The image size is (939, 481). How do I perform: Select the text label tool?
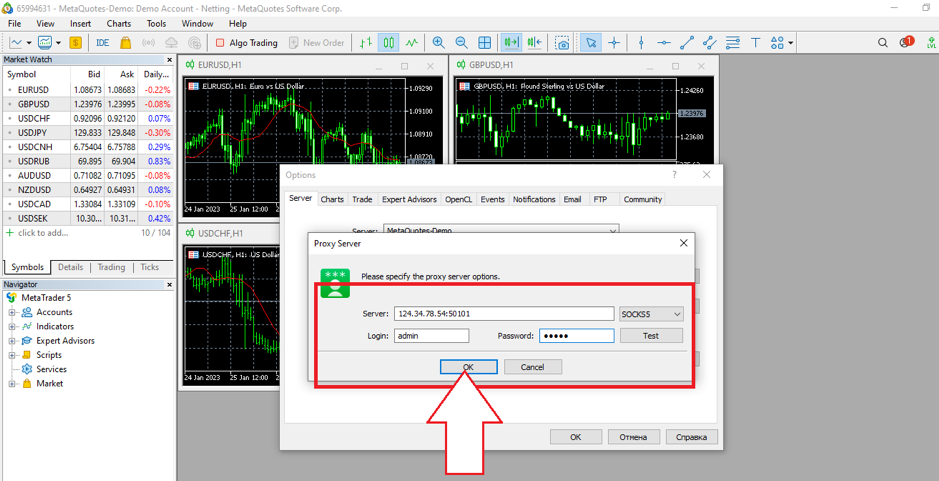(756, 43)
